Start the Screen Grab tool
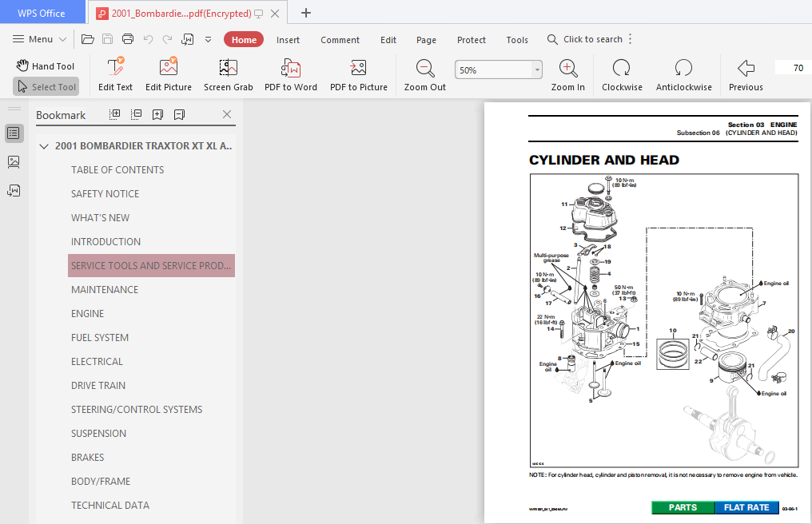This screenshot has height=524, width=812. (229, 74)
